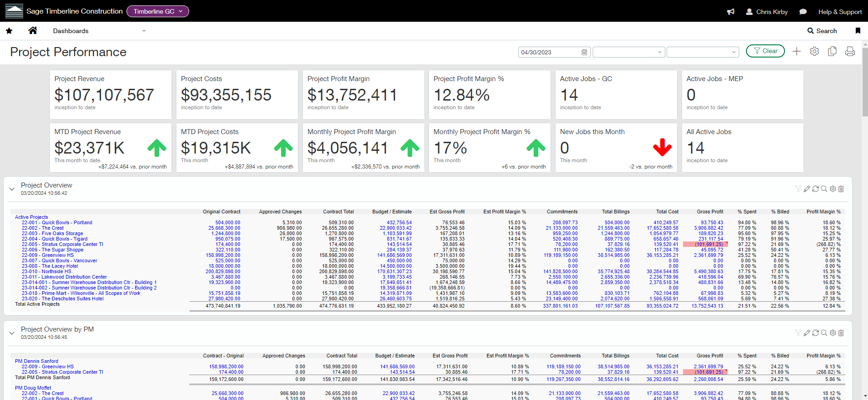The height and width of the screenshot is (400, 868).
Task: Open the first empty filter dropdown
Action: pyautogui.click(x=629, y=52)
